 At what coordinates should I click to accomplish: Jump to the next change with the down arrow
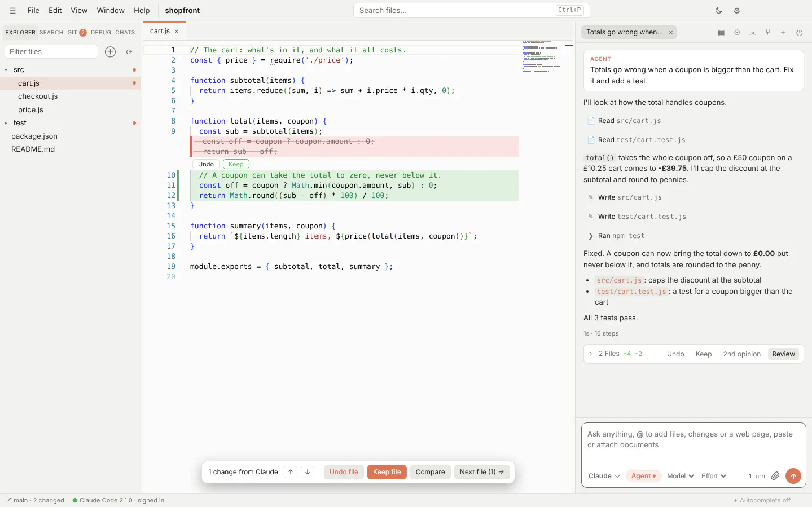coord(308,472)
